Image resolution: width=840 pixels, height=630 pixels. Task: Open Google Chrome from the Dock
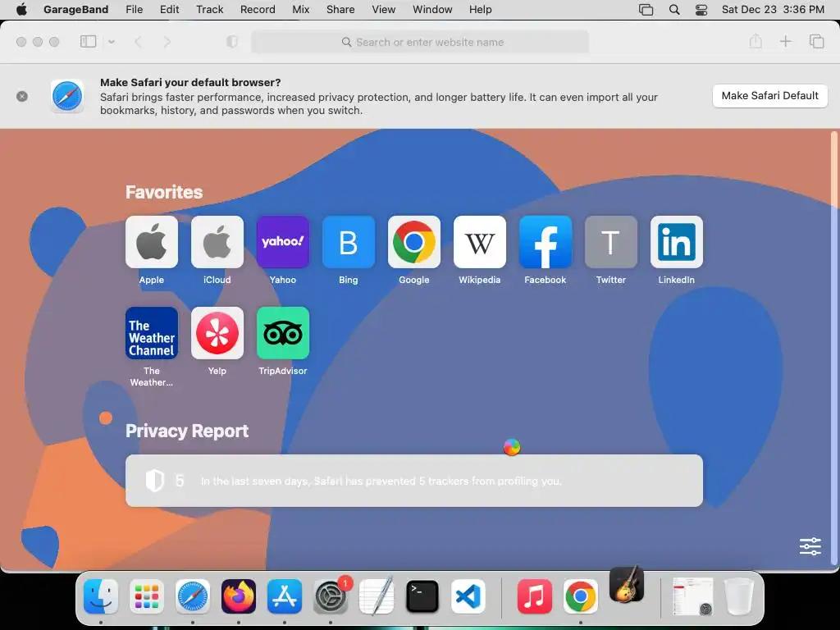[x=581, y=596]
